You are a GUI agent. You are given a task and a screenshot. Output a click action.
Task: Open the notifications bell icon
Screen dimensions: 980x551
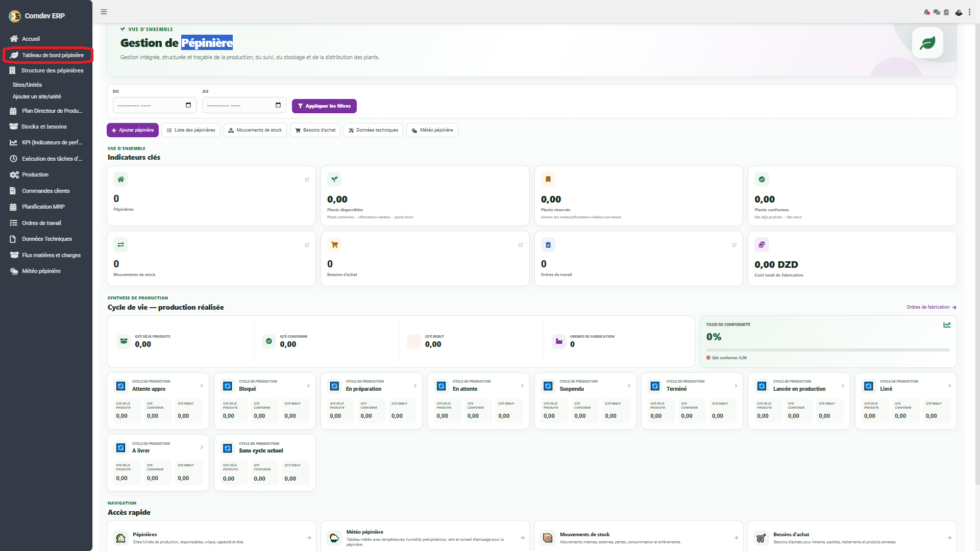[926, 12]
